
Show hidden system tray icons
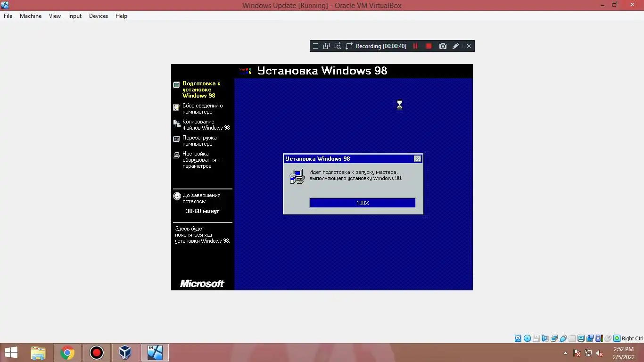[566, 353]
